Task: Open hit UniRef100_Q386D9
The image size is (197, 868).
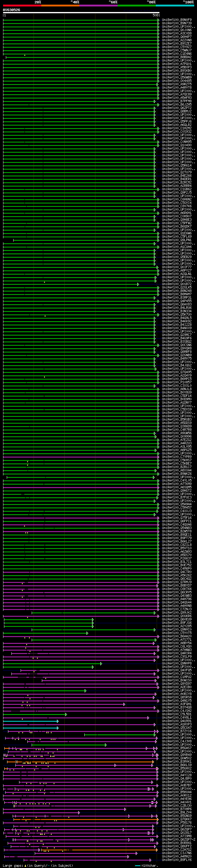Action: (176, 426)
